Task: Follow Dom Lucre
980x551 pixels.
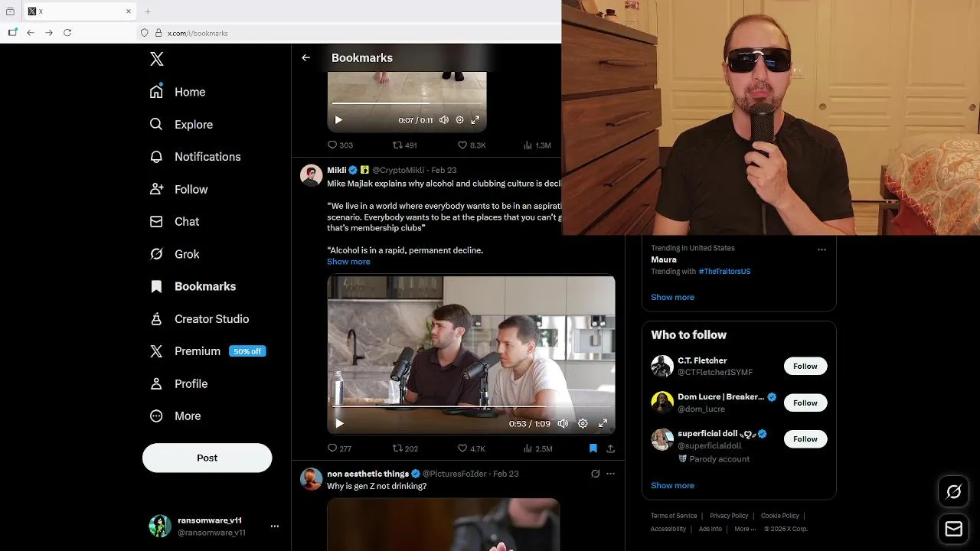Action: point(805,403)
